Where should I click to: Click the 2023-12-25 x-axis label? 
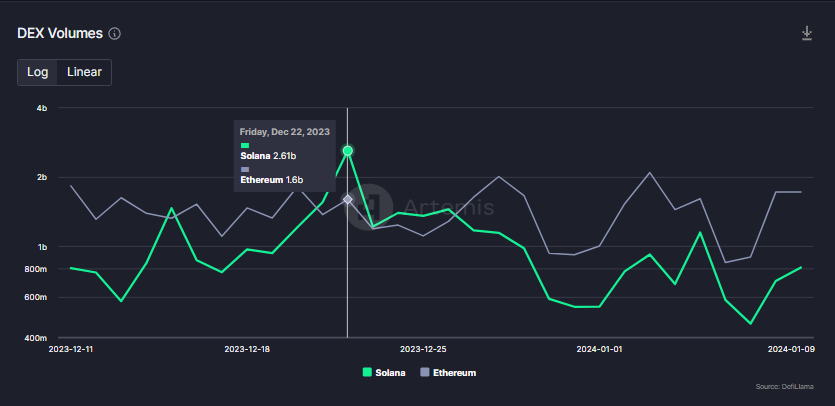[423, 350]
